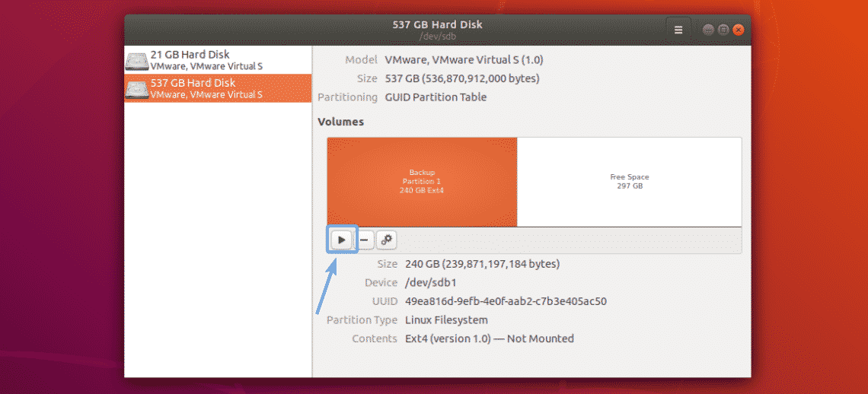Click the 537 GB Hard Disk title
Screen dimensions: 868x394
[x=437, y=24]
